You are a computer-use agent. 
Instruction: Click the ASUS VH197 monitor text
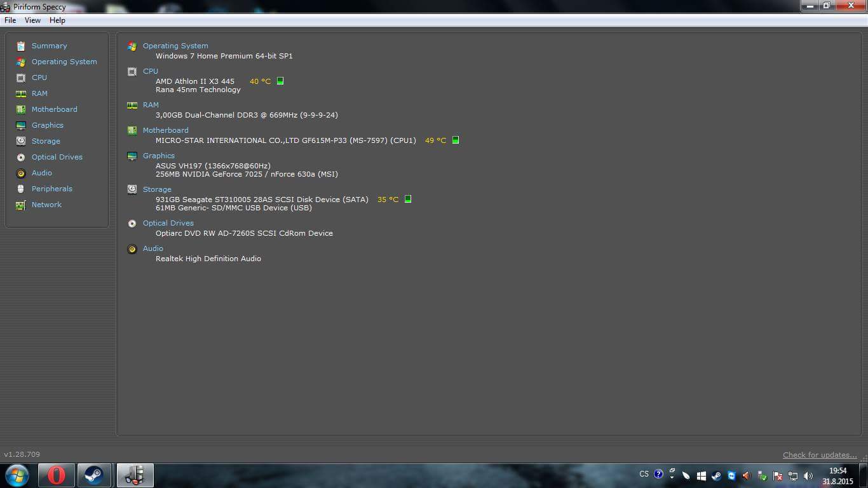pyautogui.click(x=213, y=166)
